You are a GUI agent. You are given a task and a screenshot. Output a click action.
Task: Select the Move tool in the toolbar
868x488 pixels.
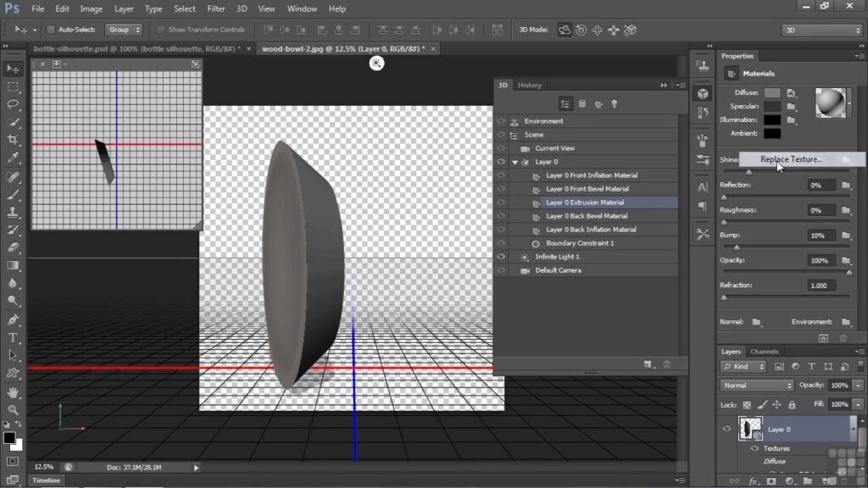tap(14, 69)
